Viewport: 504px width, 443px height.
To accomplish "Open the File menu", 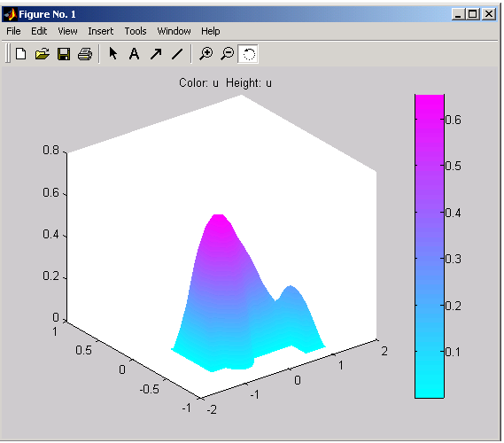I will [x=13, y=31].
